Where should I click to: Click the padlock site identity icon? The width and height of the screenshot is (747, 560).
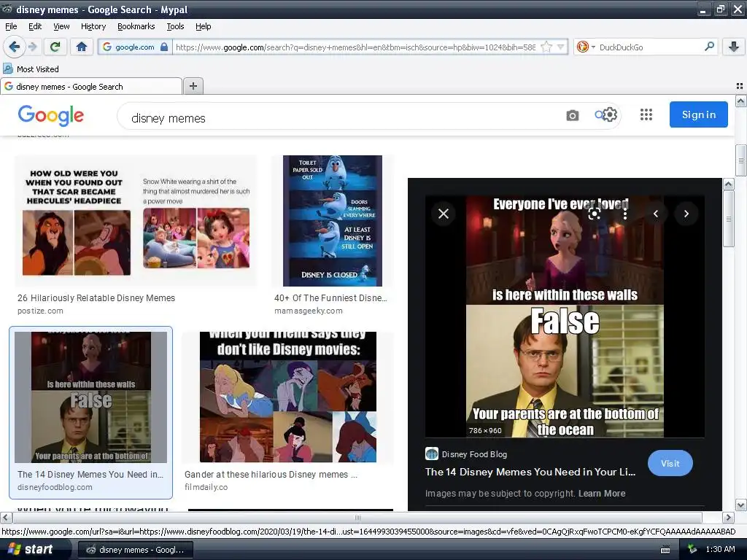click(x=164, y=47)
